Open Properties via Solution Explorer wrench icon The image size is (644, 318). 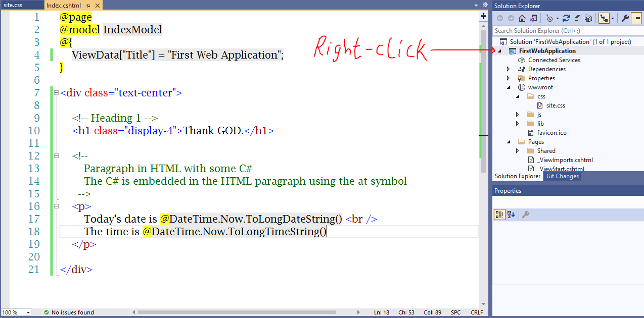click(x=625, y=18)
